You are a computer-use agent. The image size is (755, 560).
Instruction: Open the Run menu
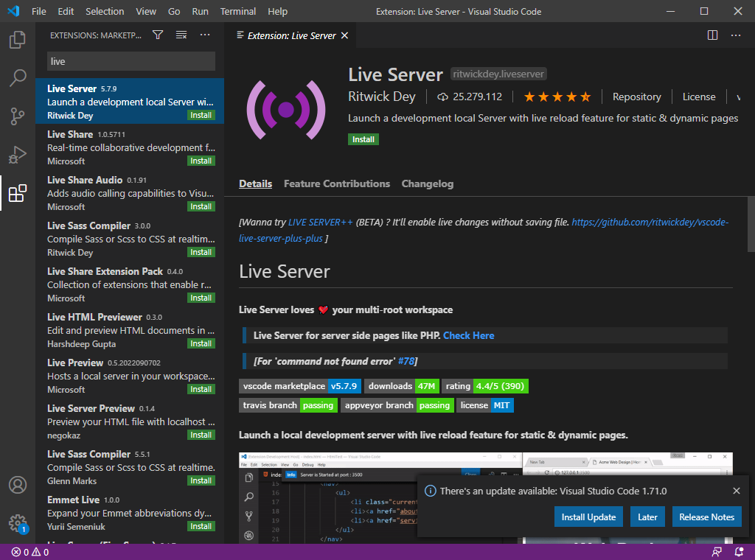tap(200, 12)
